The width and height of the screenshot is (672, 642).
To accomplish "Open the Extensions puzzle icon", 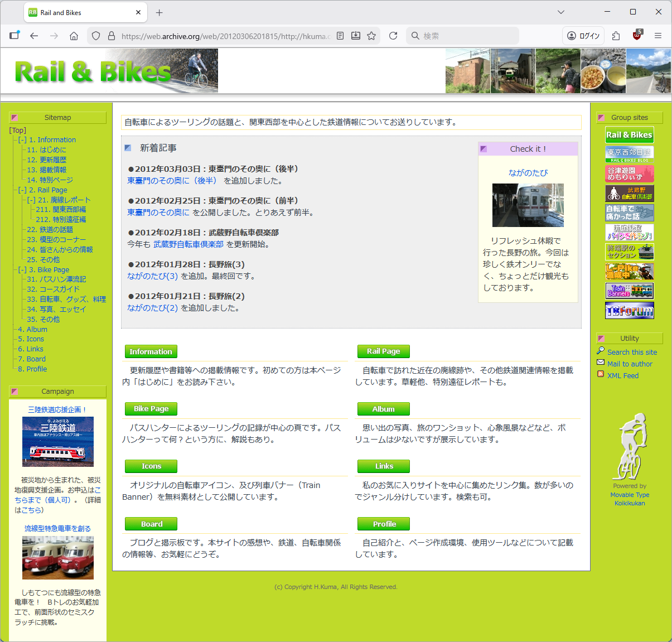I will (616, 36).
